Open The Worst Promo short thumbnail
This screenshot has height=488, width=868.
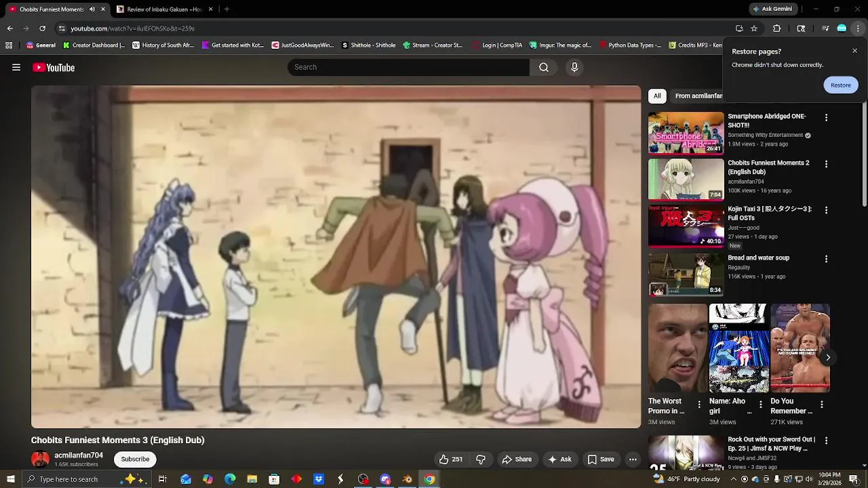pyautogui.click(x=677, y=348)
